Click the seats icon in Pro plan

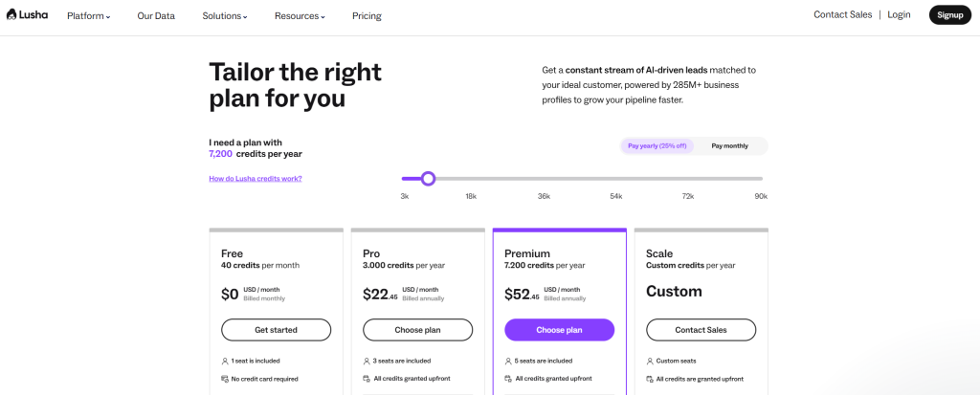(x=367, y=361)
